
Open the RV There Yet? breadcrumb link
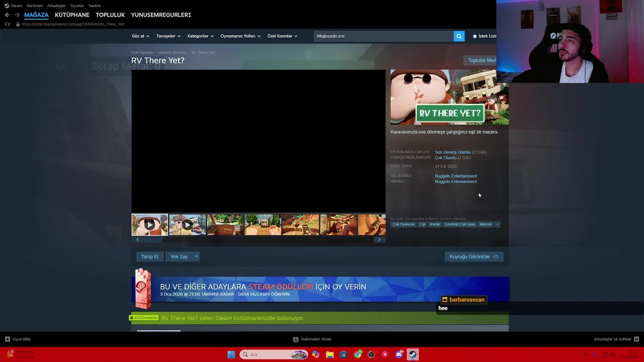coord(204,53)
